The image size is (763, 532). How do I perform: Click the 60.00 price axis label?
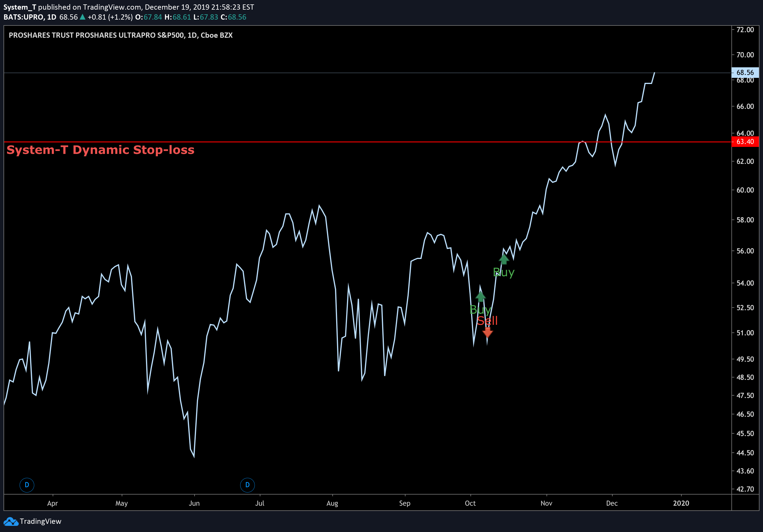[745, 190]
